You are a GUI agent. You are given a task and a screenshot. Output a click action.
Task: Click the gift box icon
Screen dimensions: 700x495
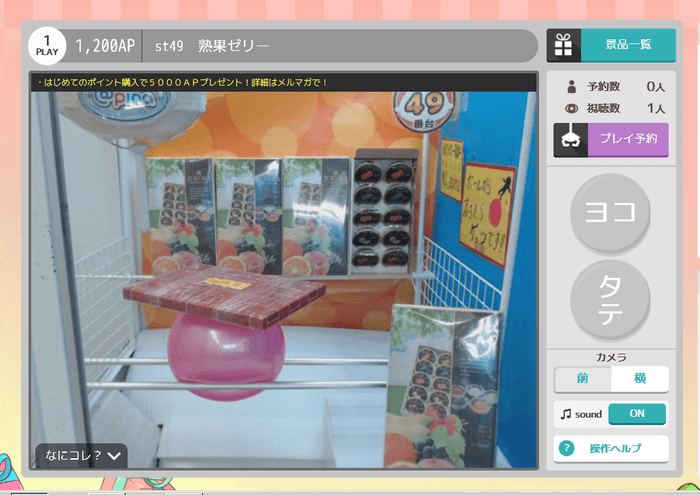(563, 45)
